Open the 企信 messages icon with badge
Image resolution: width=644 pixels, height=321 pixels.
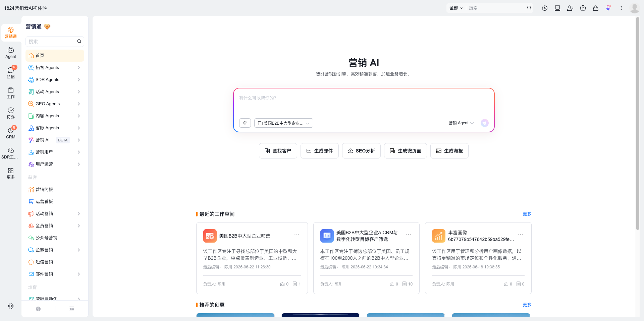click(11, 73)
